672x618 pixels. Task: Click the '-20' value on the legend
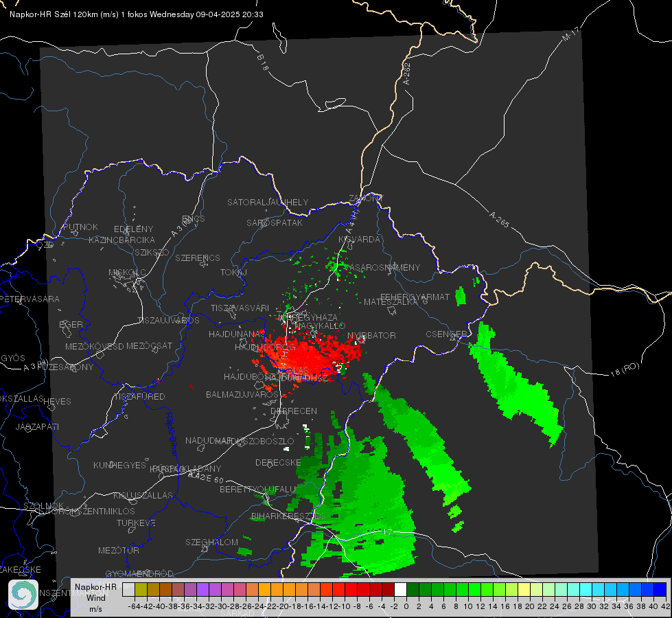tap(282, 606)
